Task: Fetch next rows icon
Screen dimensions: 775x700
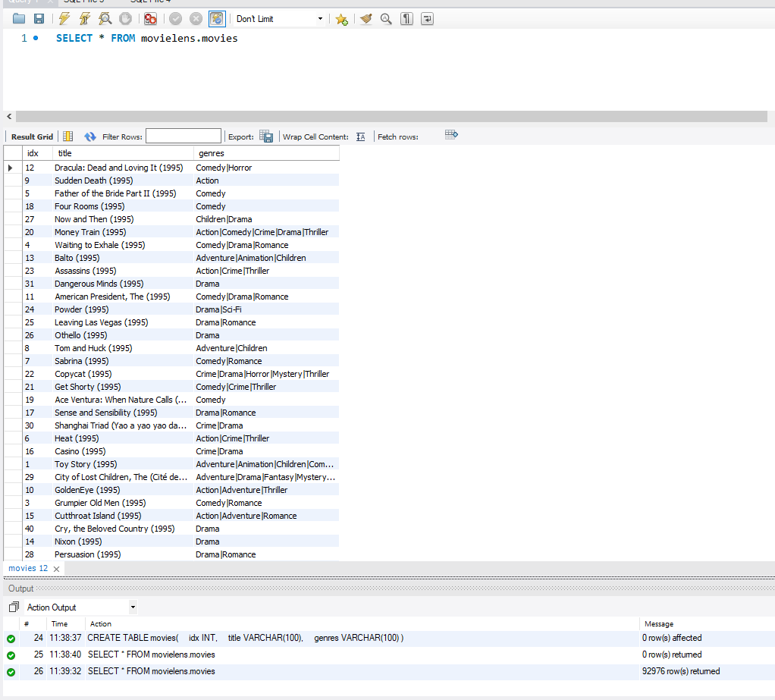Action: coord(451,134)
